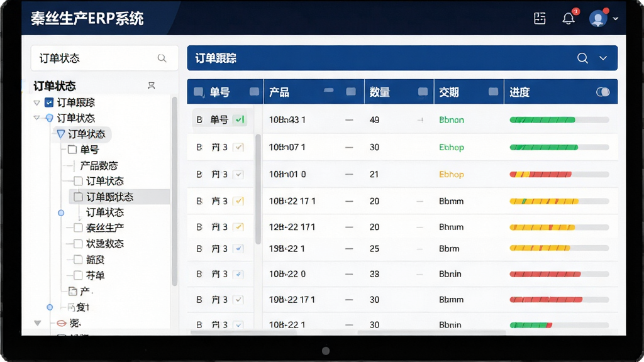Image resolution: width=644 pixels, height=362 pixels.
Task: Select the 摇贷 tree item
Action: (x=96, y=260)
